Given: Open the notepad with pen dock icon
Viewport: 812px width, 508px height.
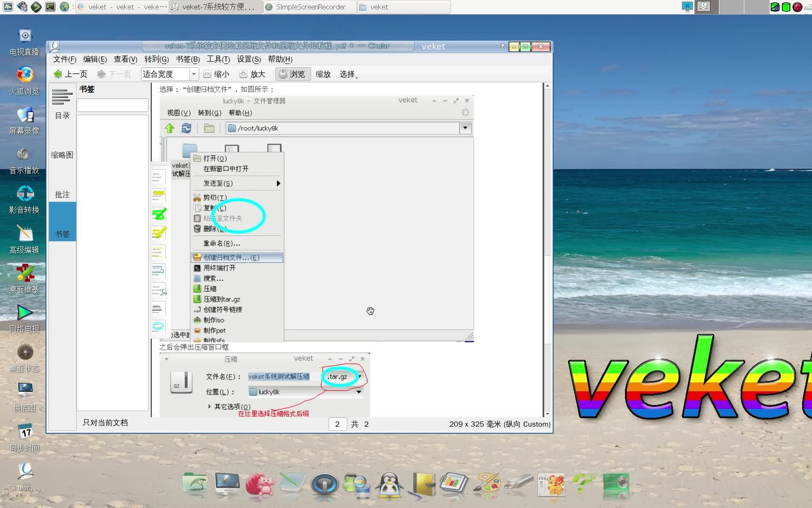Looking at the screenshot, I should point(291,484).
